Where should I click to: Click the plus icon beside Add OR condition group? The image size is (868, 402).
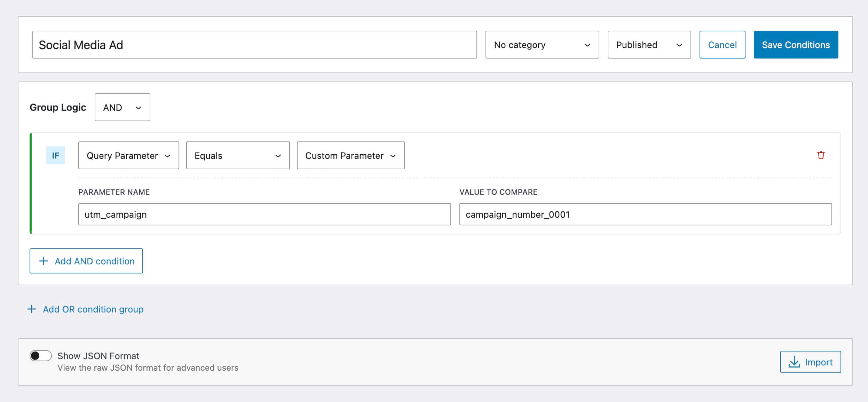click(x=32, y=309)
